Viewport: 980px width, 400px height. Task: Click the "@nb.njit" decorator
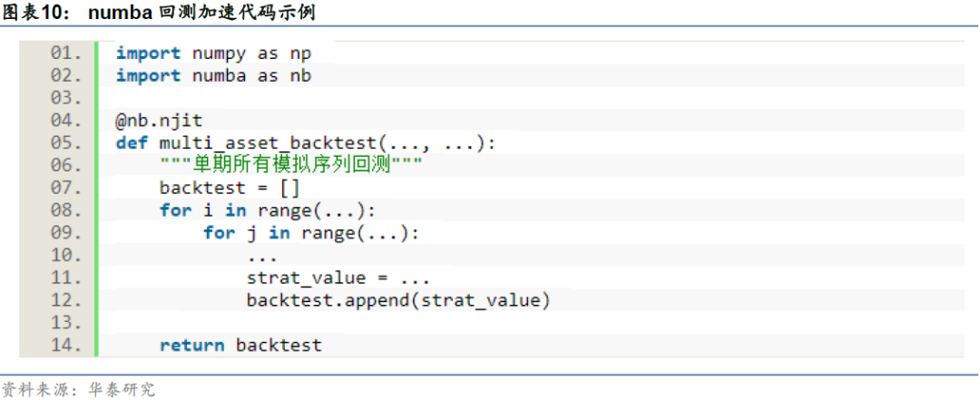tap(159, 121)
